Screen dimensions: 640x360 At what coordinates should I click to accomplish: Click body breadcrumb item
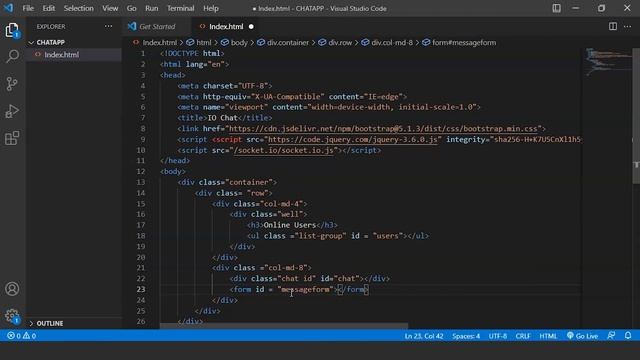[239, 42]
